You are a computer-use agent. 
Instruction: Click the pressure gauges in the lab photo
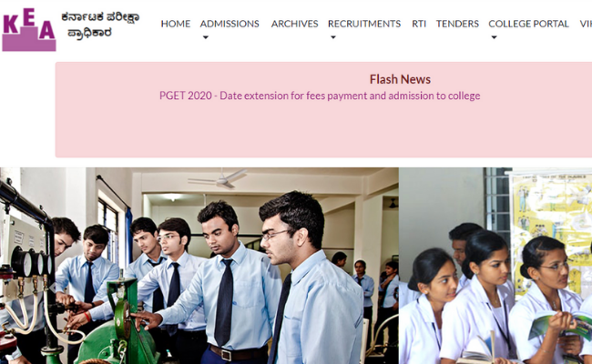32,263
